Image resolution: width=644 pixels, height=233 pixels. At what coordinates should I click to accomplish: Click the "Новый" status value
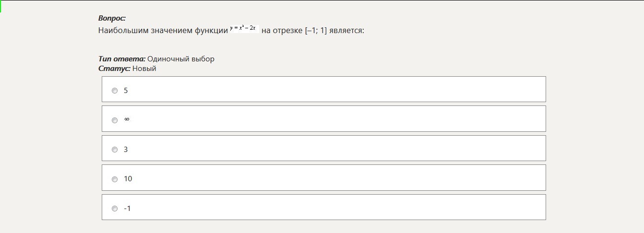pos(144,69)
